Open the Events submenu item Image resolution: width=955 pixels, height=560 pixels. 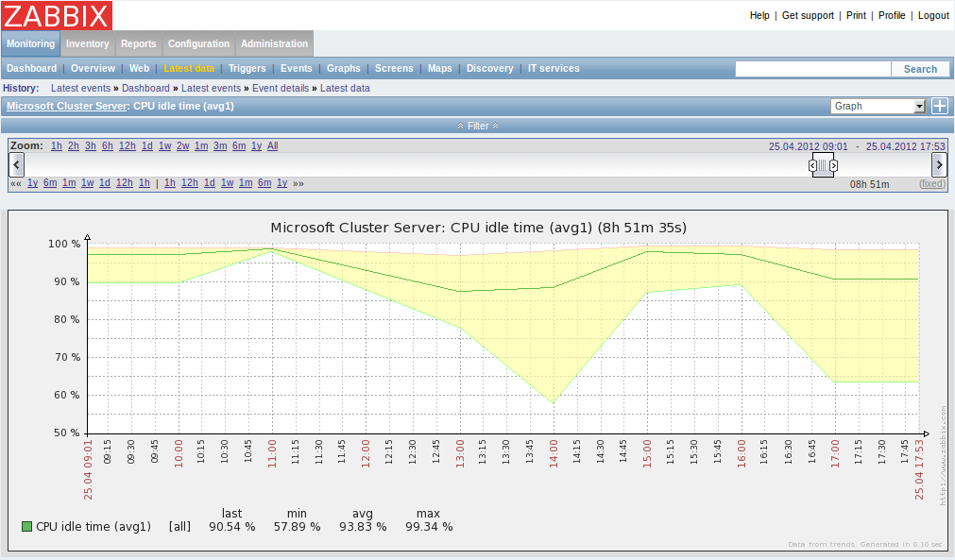tap(296, 68)
